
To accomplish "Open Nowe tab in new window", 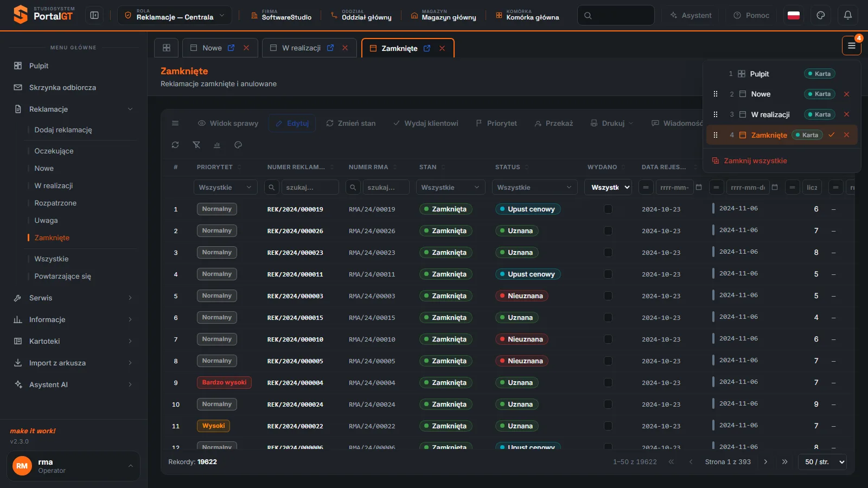I will [231, 48].
